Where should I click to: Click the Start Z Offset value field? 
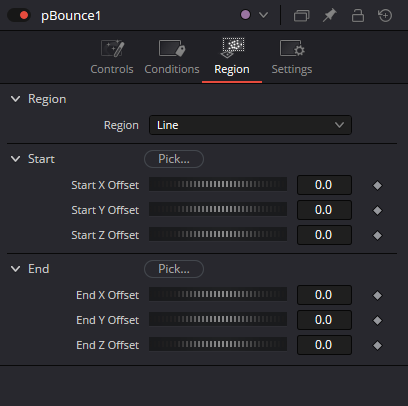324,235
